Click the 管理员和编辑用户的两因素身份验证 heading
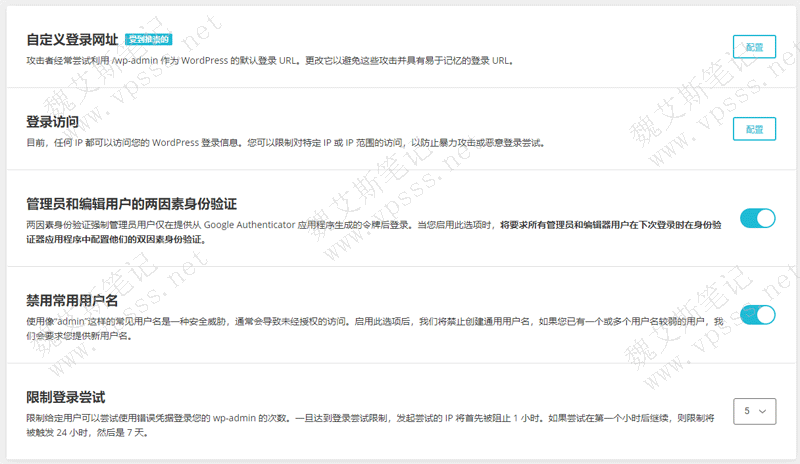Viewport: 800px width, 464px height. click(131, 204)
